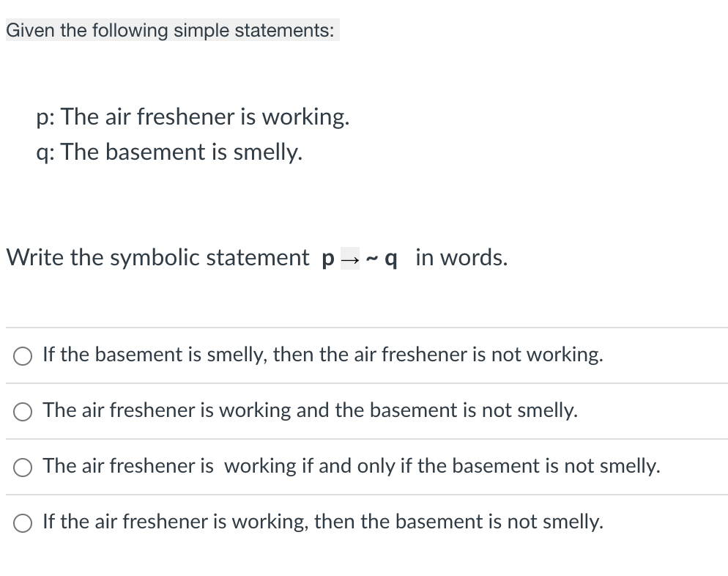Select the last answer choice
728x576 pixels.
pyautogui.click(x=22, y=522)
